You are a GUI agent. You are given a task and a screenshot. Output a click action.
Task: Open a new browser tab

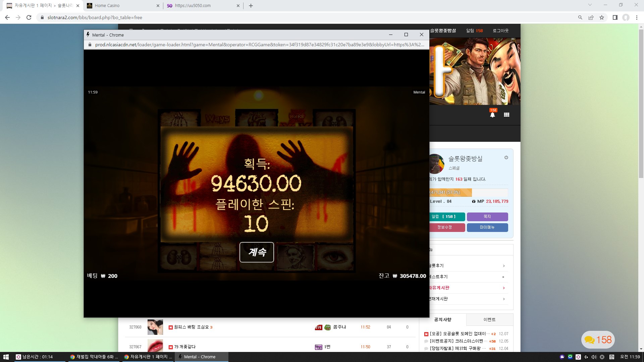click(x=251, y=6)
